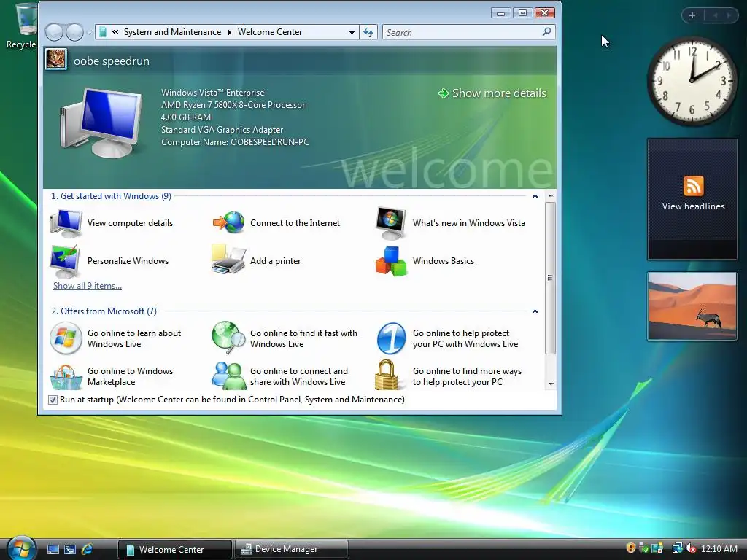Click the AMD Ryzen 7 5800X processor text
Screen dimensions: 747x560
click(x=233, y=105)
